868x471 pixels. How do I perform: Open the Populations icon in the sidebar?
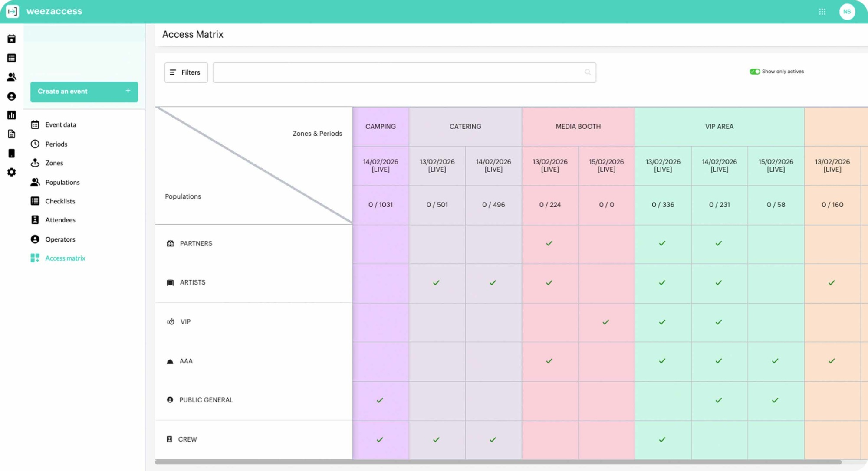[36, 182]
